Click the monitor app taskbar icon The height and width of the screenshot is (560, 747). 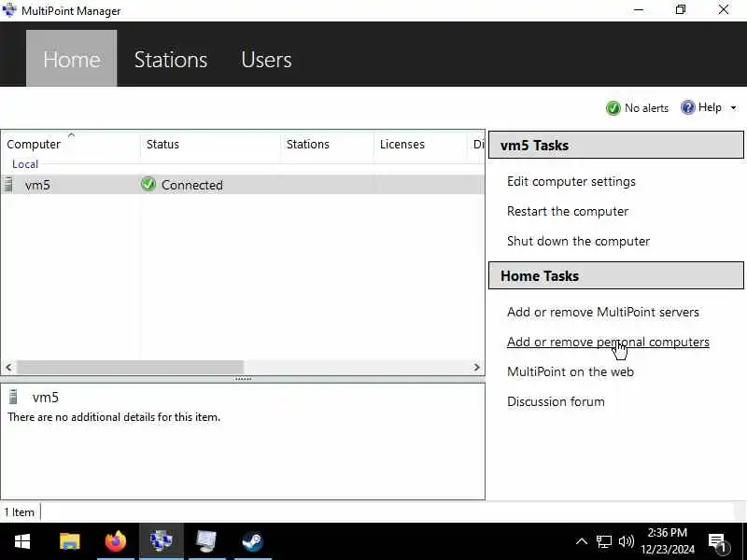(206, 541)
